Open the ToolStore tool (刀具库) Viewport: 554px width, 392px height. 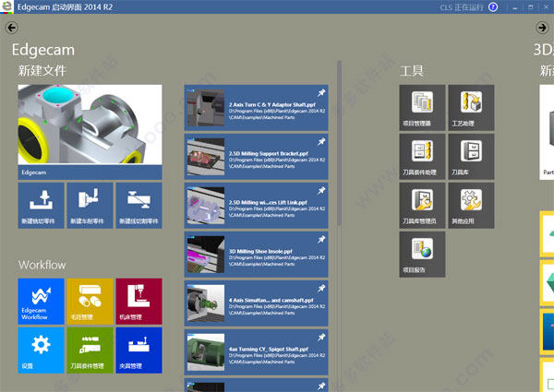[471, 157]
